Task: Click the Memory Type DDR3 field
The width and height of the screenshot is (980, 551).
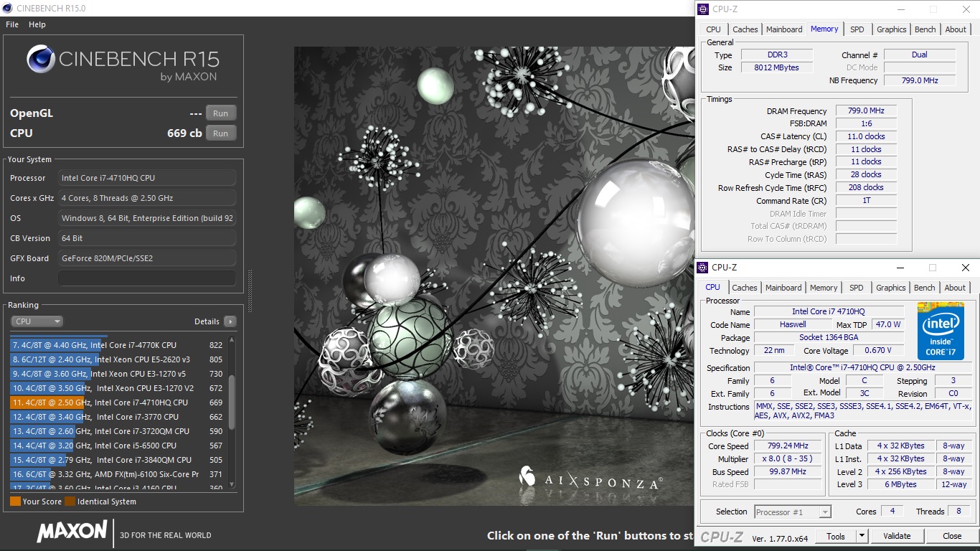Action: pyautogui.click(x=776, y=55)
